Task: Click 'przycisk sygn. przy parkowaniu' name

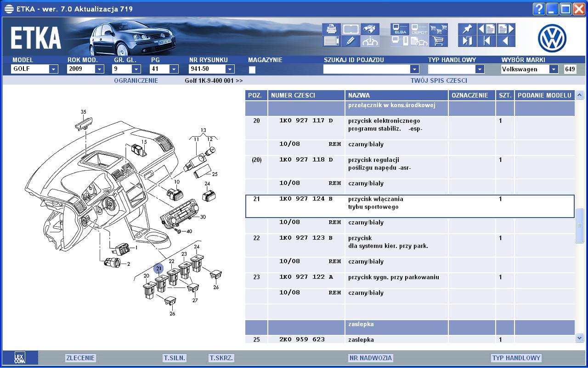Action: (394, 277)
